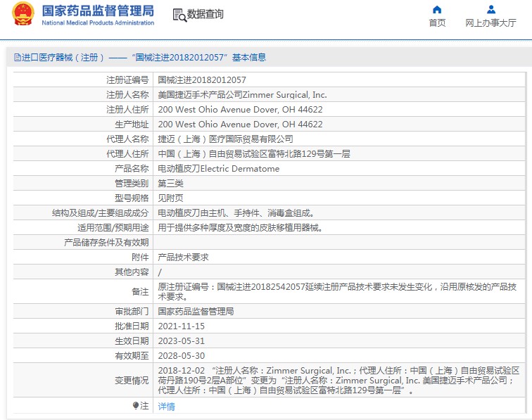Open 网上办事大厅 text label
Screen dimensions: 532x420
tap(490, 23)
